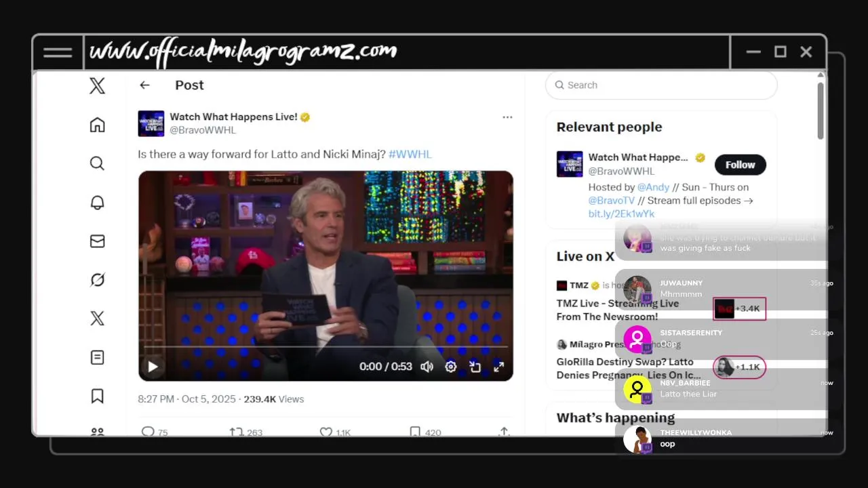This screenshot has width=868, height=488.
Task: Open Notifications bell icon
Action: coord(97,203)
